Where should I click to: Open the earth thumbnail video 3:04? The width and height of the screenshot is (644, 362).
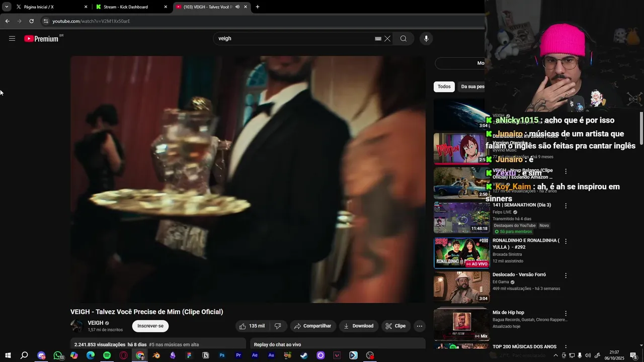click(x=460, y=114)
